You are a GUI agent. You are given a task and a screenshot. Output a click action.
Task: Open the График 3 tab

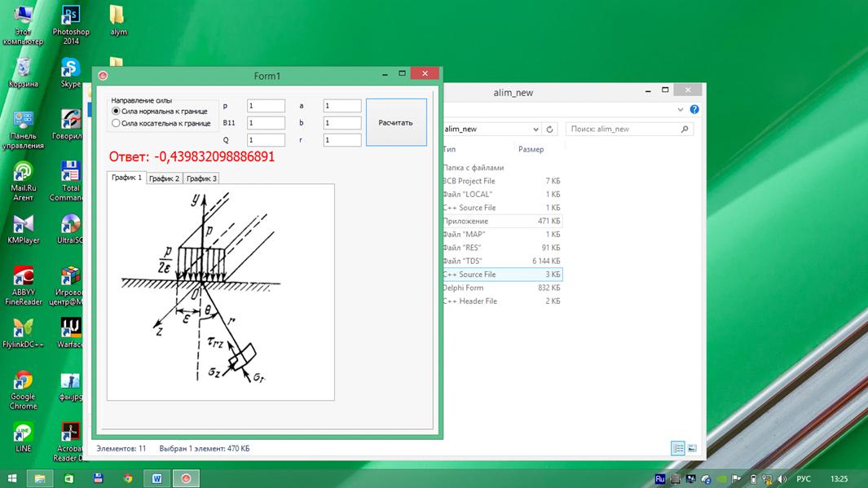tap(201, 178)
